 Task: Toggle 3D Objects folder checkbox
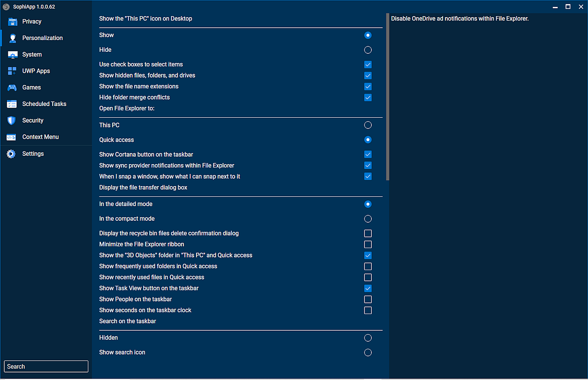[x=368, y=255]
